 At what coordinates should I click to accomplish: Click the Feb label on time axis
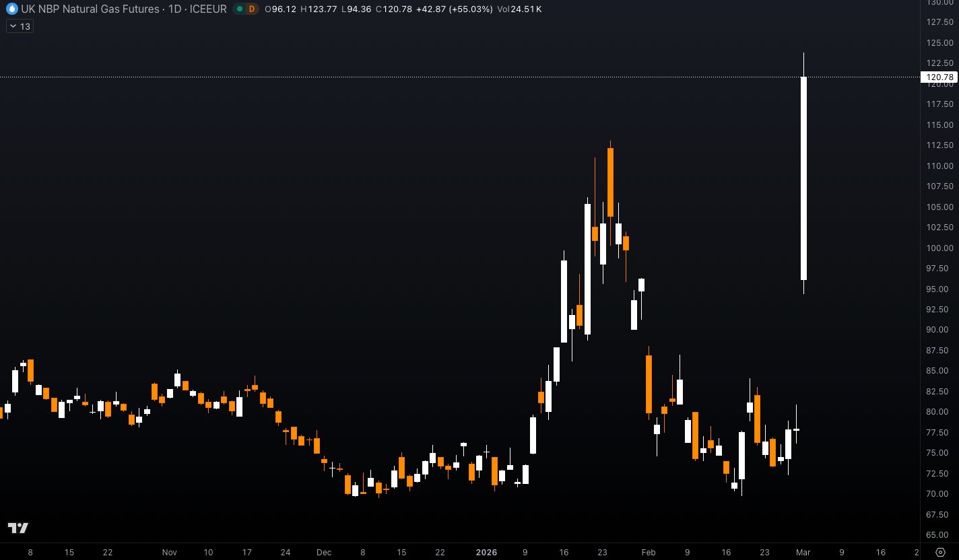[x=648, y=553]
